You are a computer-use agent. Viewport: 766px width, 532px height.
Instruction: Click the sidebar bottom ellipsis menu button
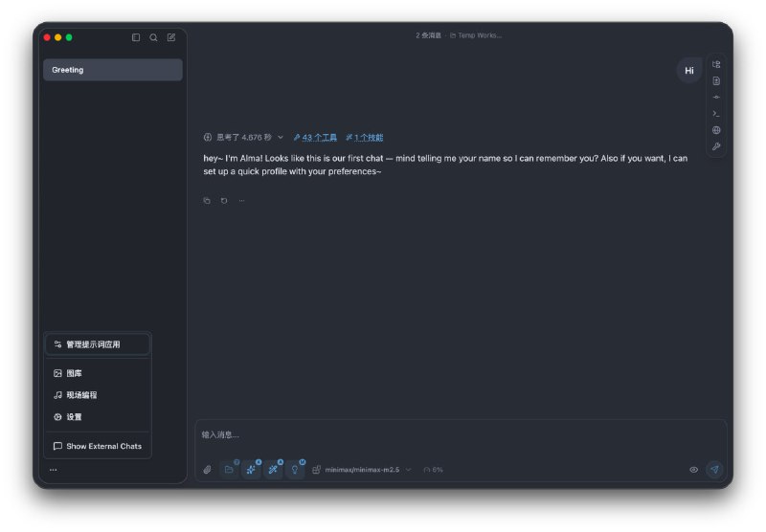click(x=54, y=470)
